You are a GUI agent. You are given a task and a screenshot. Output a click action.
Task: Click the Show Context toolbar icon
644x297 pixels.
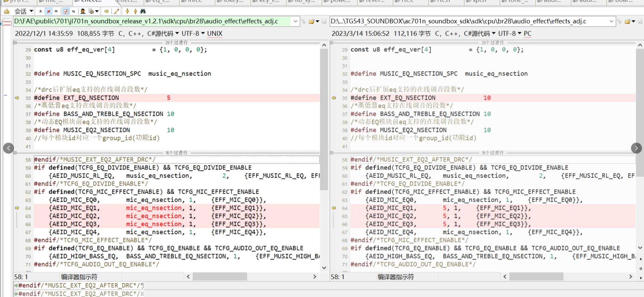[66, 11]
